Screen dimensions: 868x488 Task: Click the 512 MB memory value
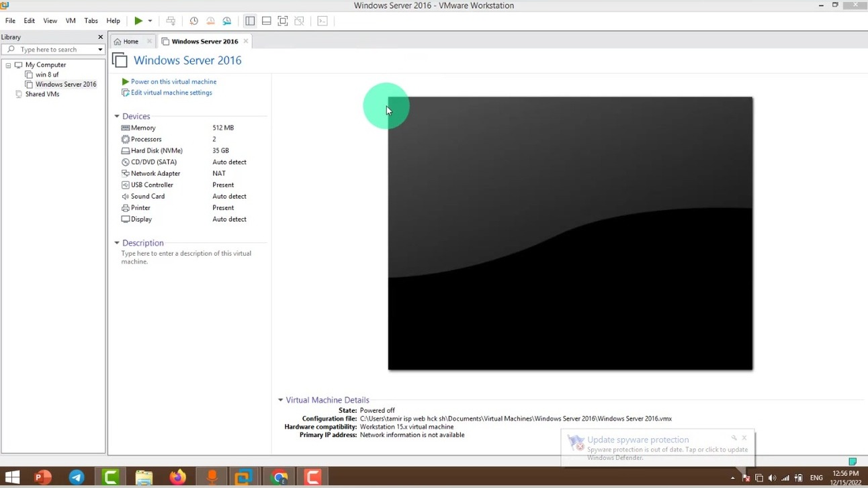point(223,128)
